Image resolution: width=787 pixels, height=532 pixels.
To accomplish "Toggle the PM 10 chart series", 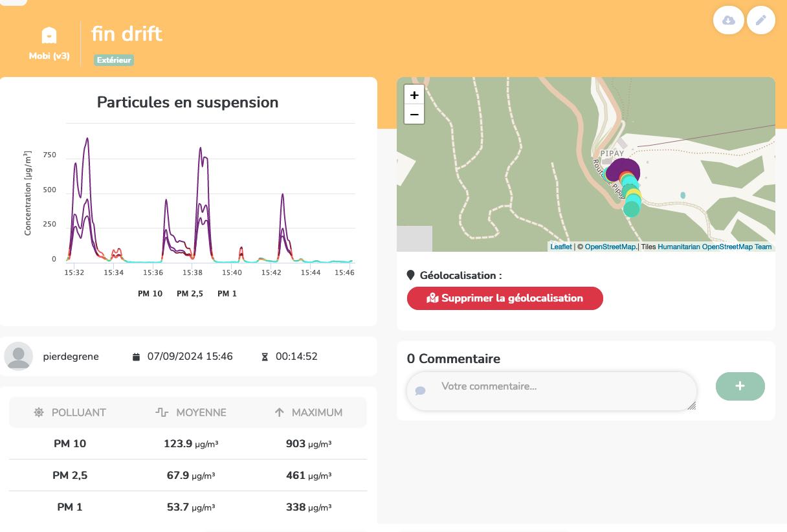I will (x=150, y=294).
